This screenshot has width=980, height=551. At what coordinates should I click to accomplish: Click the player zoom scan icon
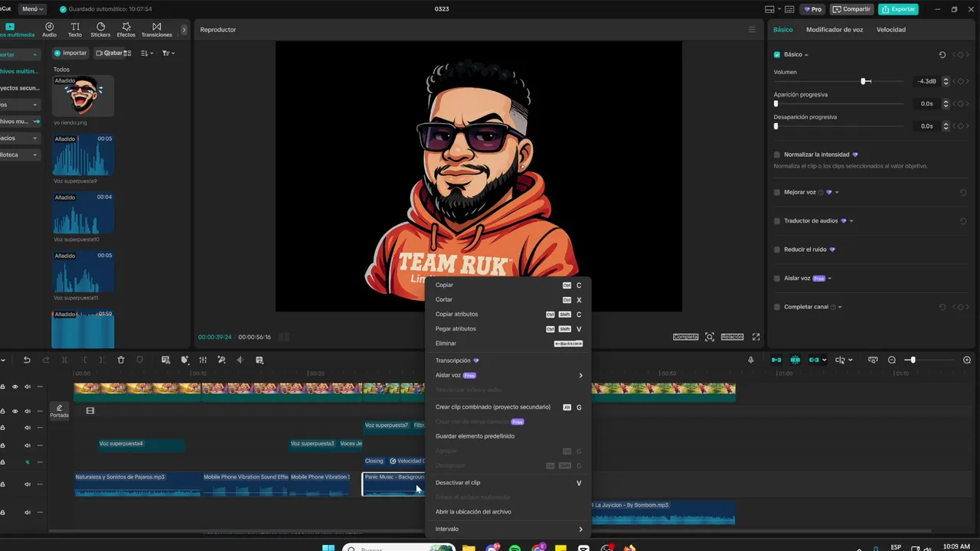(x=710, y=337)
